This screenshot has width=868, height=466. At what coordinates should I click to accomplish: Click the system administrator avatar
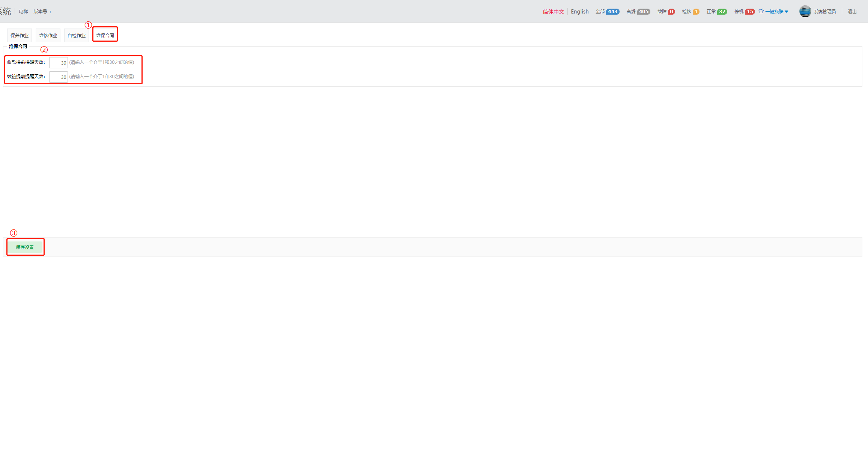(805, 11)
